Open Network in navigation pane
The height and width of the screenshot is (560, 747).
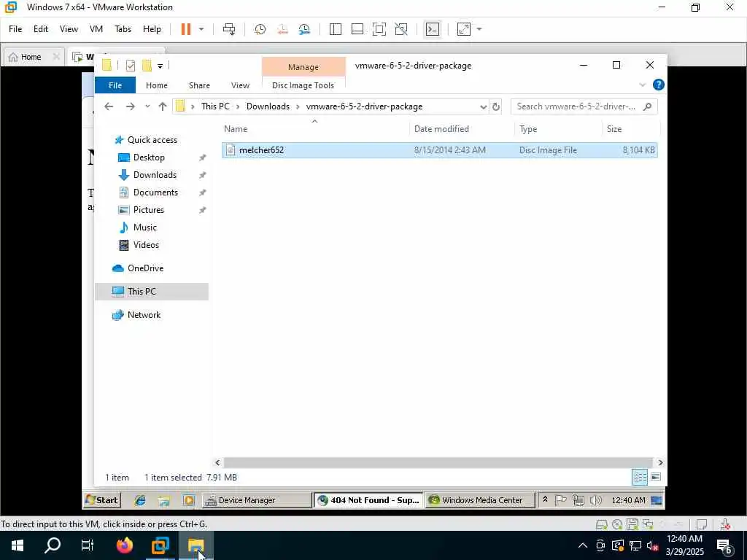click(x=144, y=315)
